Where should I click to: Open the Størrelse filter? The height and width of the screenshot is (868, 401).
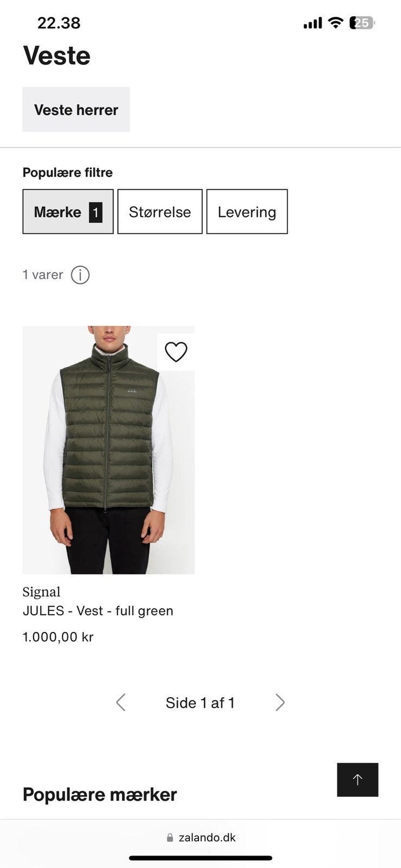pyautogui.click(x=160, y=212)
